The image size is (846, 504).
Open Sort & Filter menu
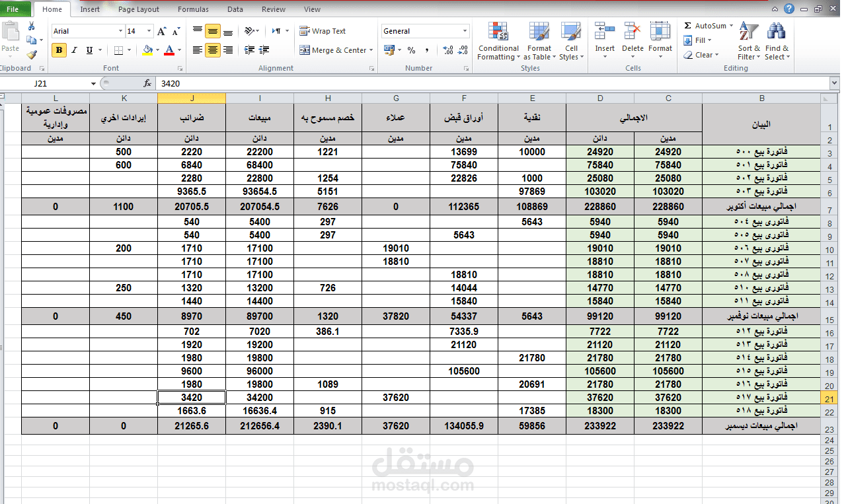click(749, 41)
